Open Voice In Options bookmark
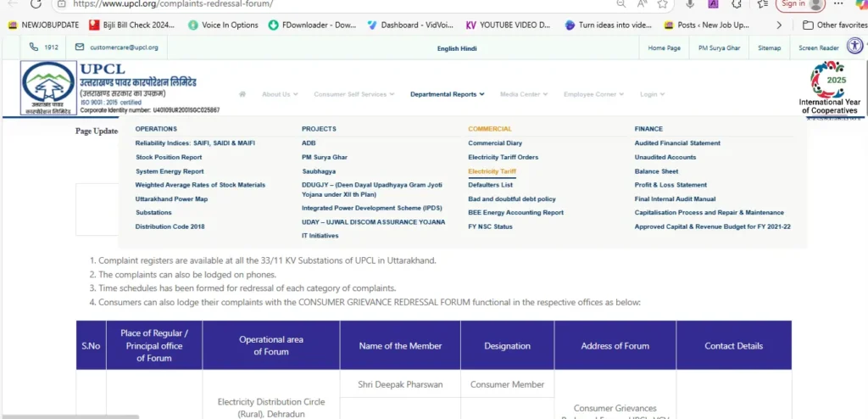 [223, 25]
